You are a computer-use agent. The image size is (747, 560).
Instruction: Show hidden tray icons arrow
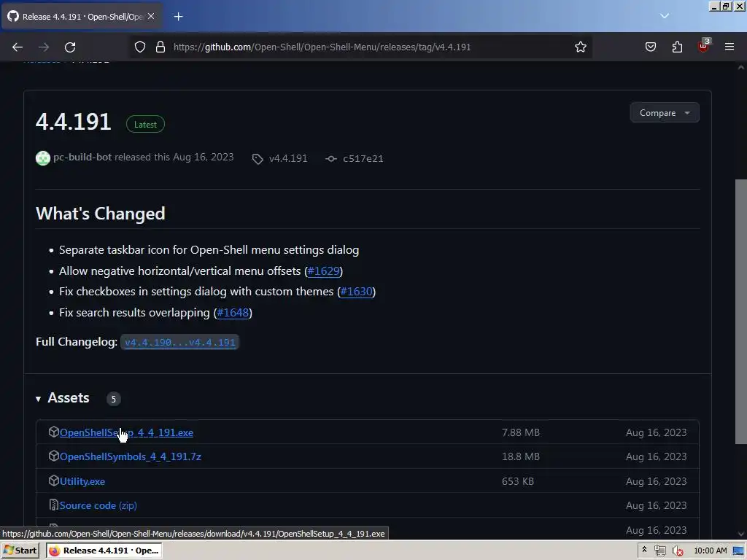point(644,550)
